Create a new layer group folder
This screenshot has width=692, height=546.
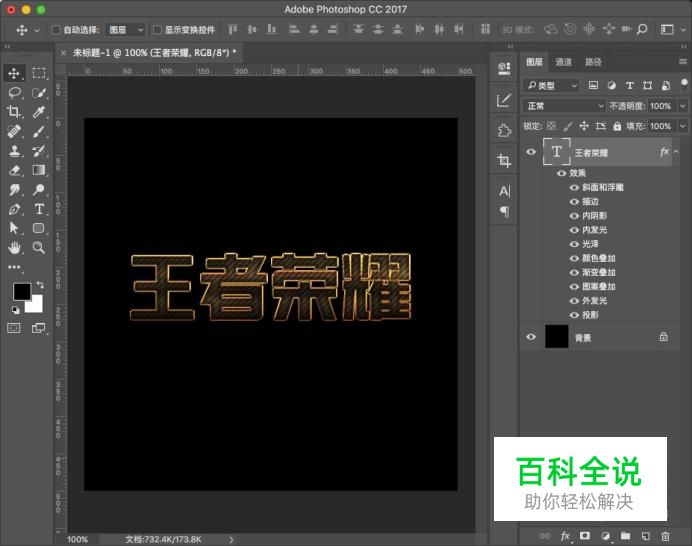pyautogui.click(x=625, y=536)
